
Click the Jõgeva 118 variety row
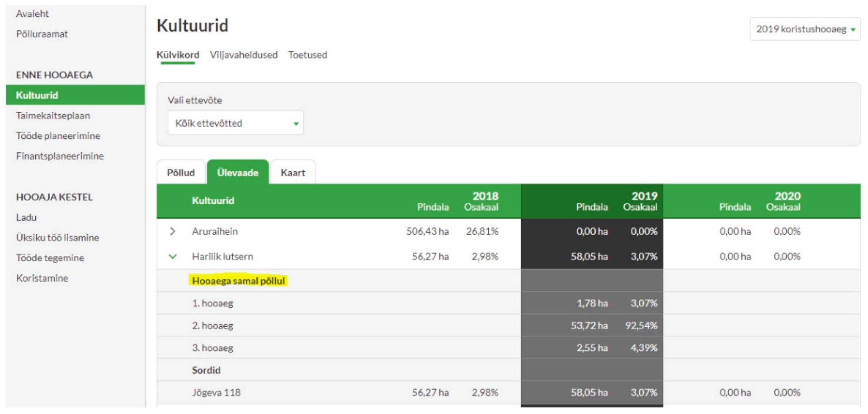coord(216,392)
